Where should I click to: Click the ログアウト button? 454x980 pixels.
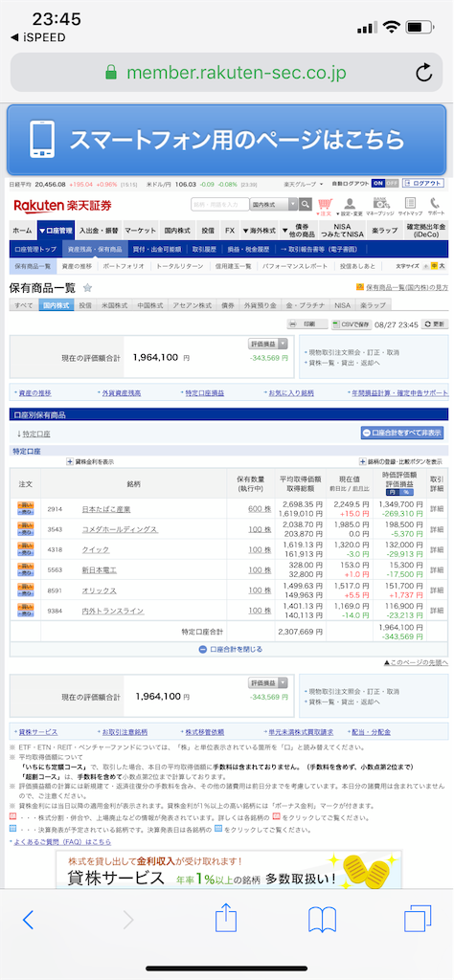(x=423, y=184)
